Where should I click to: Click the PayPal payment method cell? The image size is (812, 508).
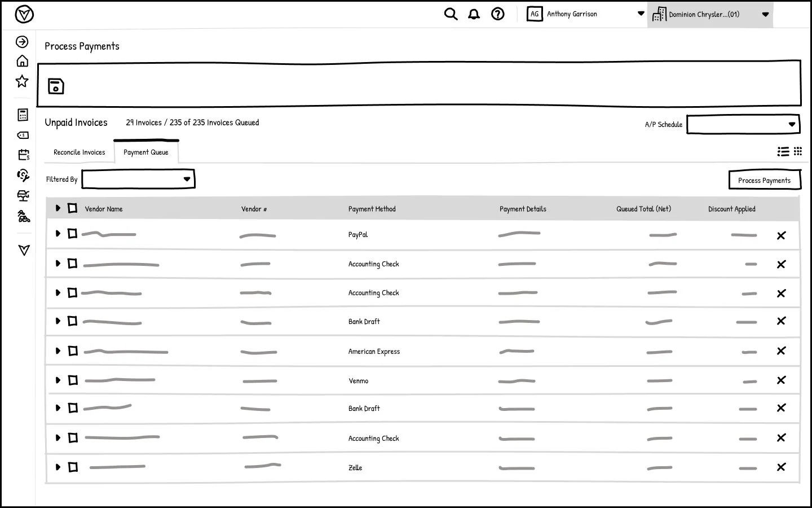[358, 235]
